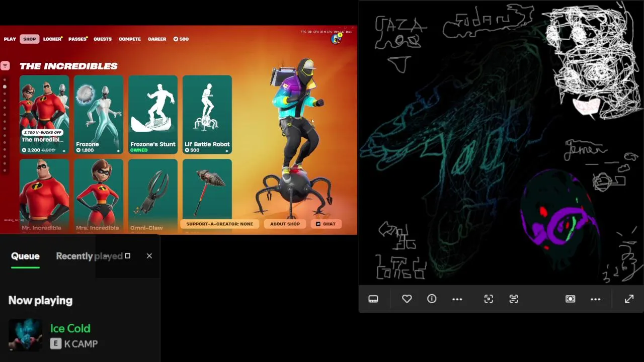Open the CAREER tab
The image size is (644, 362).
pyautogui.click(x=157, y=39)
